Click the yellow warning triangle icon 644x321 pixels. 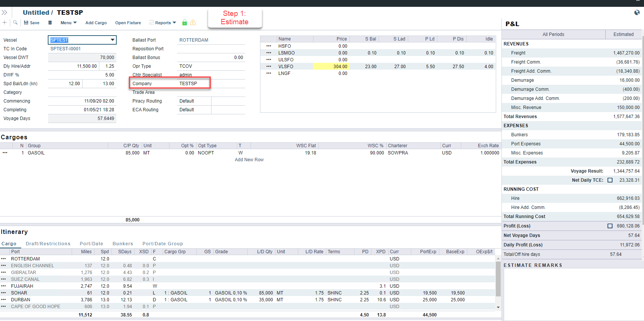pyautogui.click(x=193, y=23)
